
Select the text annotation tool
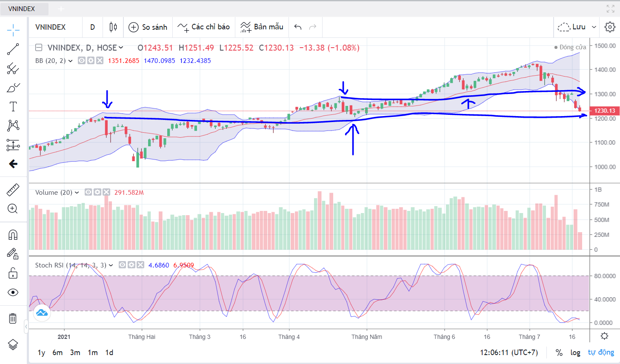(x=13, y=107)
